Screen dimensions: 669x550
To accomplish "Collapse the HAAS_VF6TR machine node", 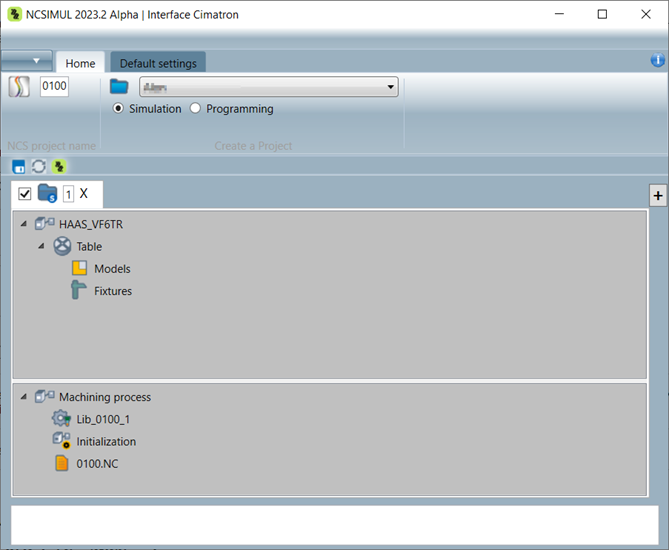I will (22, 225).
